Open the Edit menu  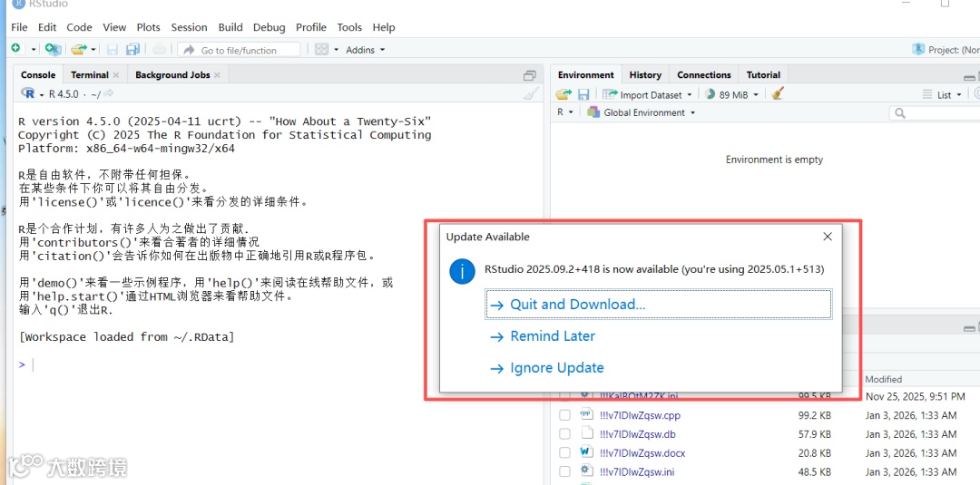pyautogui.click(x=47, y=27)
